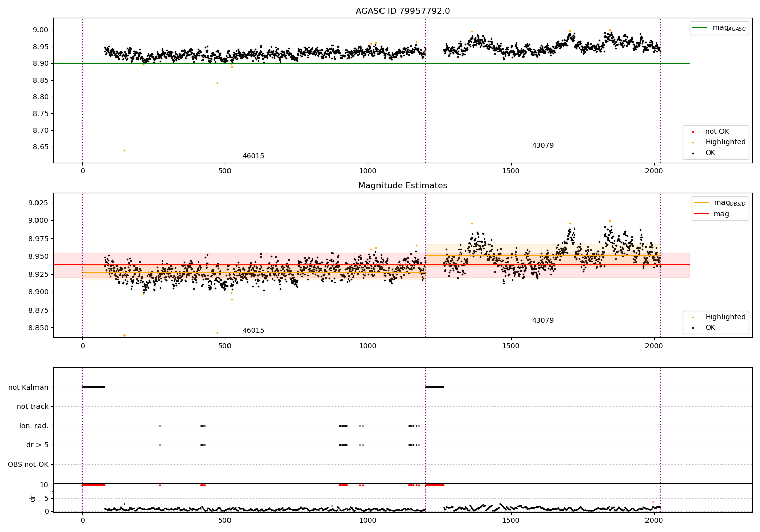Click the "46015" label in top plot
Screen dimensions: 760x532
click(253, 156)
